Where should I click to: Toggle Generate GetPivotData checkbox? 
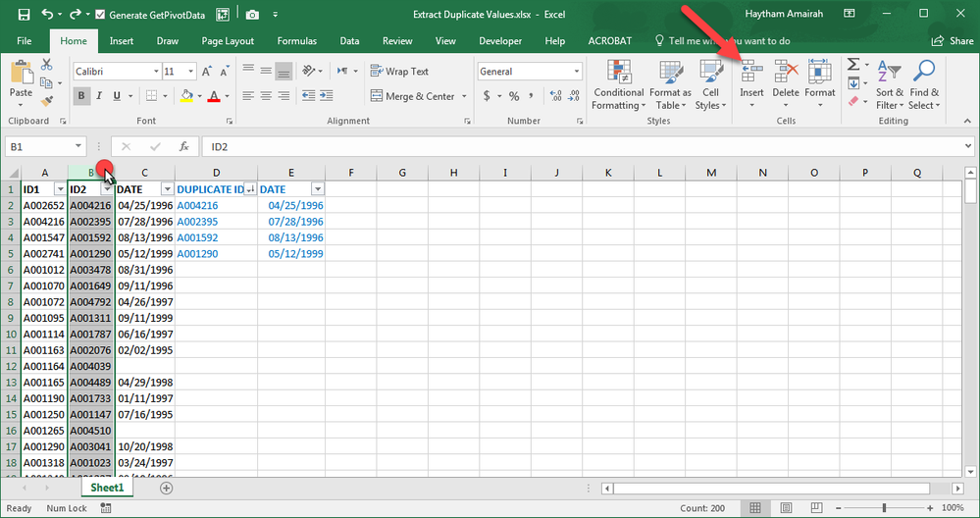coord(100,15)
